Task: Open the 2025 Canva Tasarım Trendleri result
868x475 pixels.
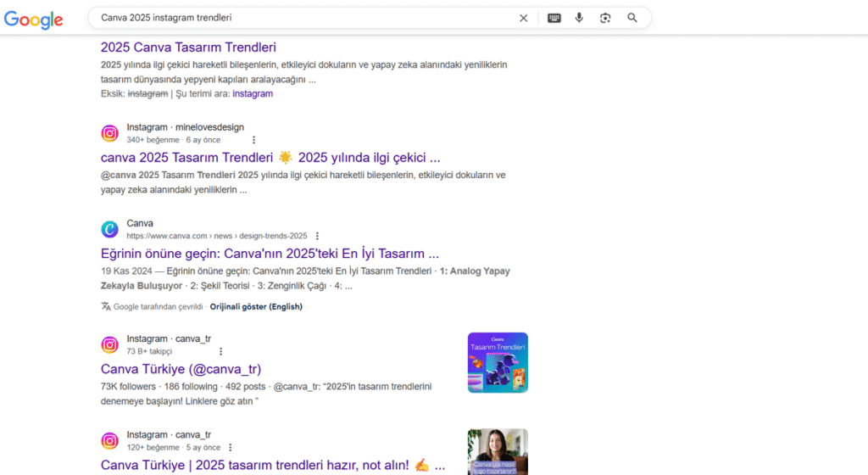Action: point(188,47)
